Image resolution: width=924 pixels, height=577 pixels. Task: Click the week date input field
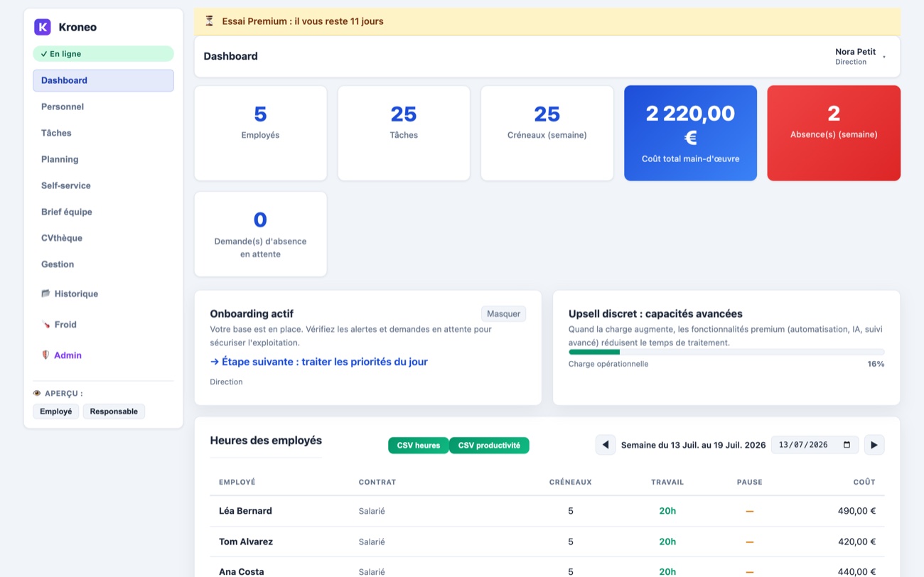click(x=815, y=445)
